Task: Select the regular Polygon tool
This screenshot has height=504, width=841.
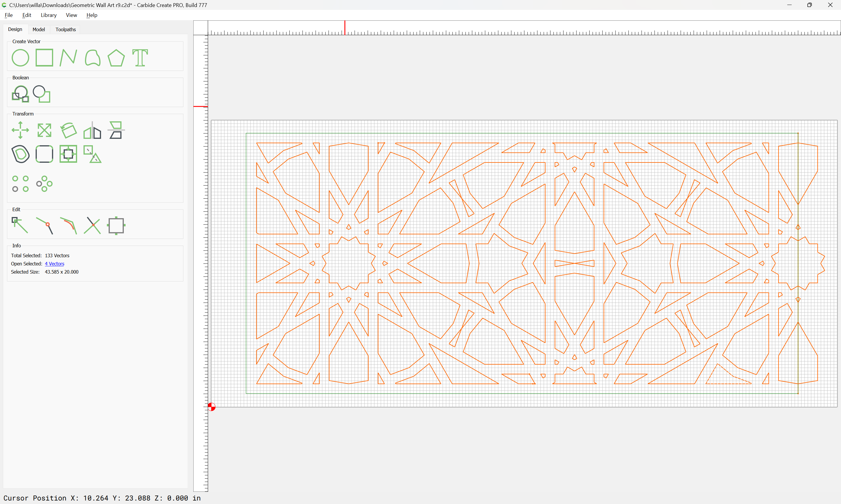Action: (x=116, y=58)
